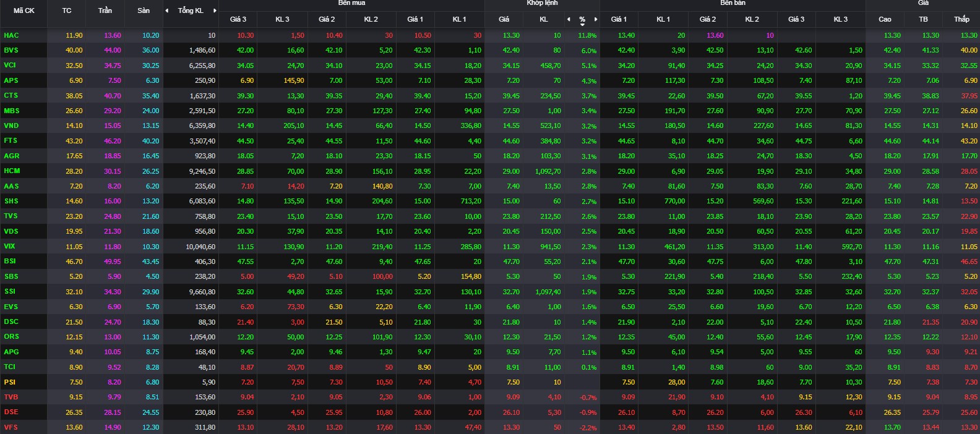Sort by the Mã CK column header
The height and width of the screenshot is (434, 980).
point(24,11)
